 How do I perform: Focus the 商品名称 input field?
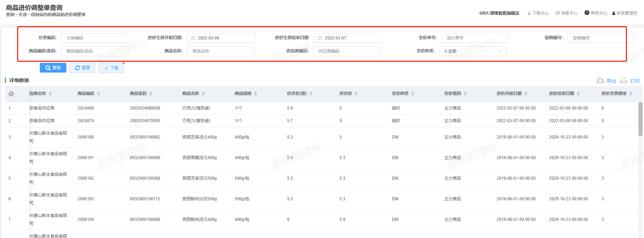coord(220,51)
